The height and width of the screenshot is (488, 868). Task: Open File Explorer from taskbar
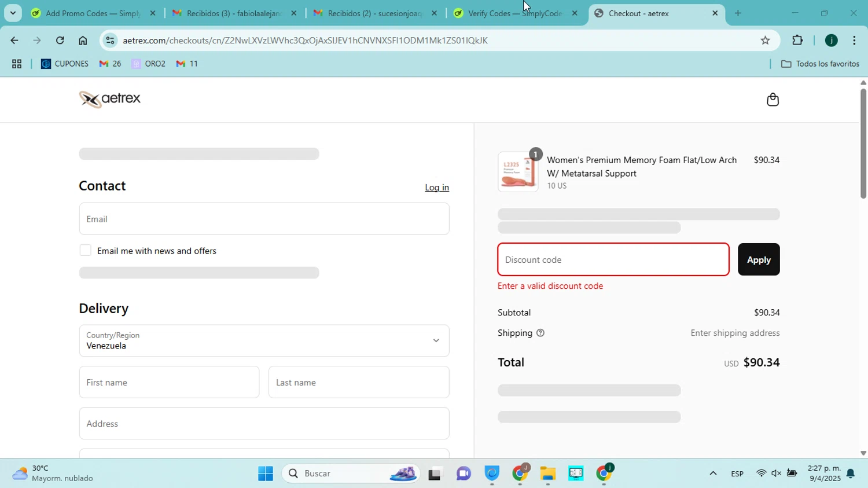547,474
